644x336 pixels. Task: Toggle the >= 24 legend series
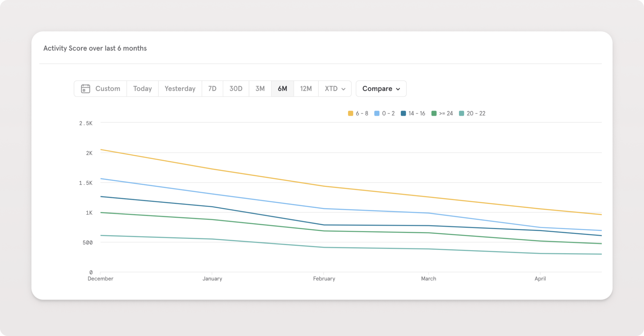click(x=442, y=113)
